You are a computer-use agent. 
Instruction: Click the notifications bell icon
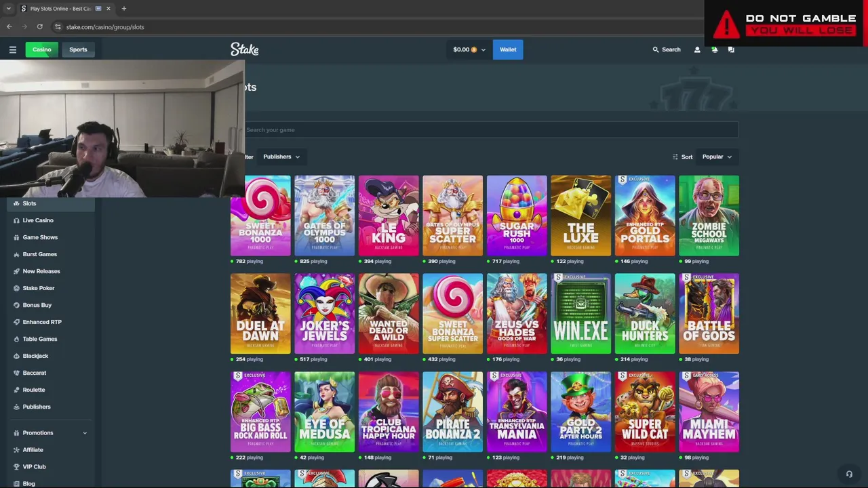click(714, 49)
